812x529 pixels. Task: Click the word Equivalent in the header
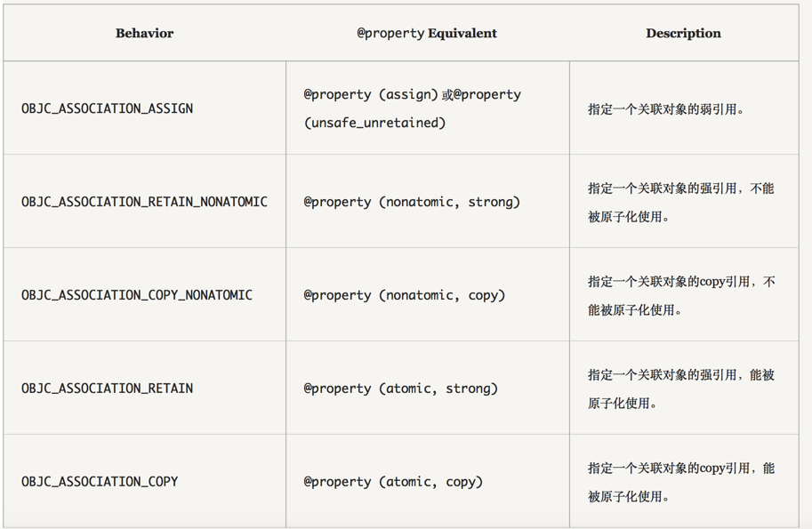[462, 34]
